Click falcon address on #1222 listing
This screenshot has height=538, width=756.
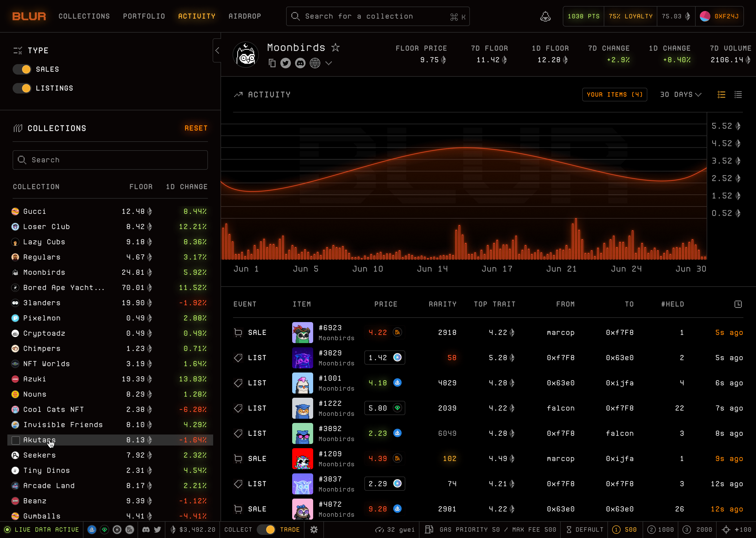[x=560, y=408]
